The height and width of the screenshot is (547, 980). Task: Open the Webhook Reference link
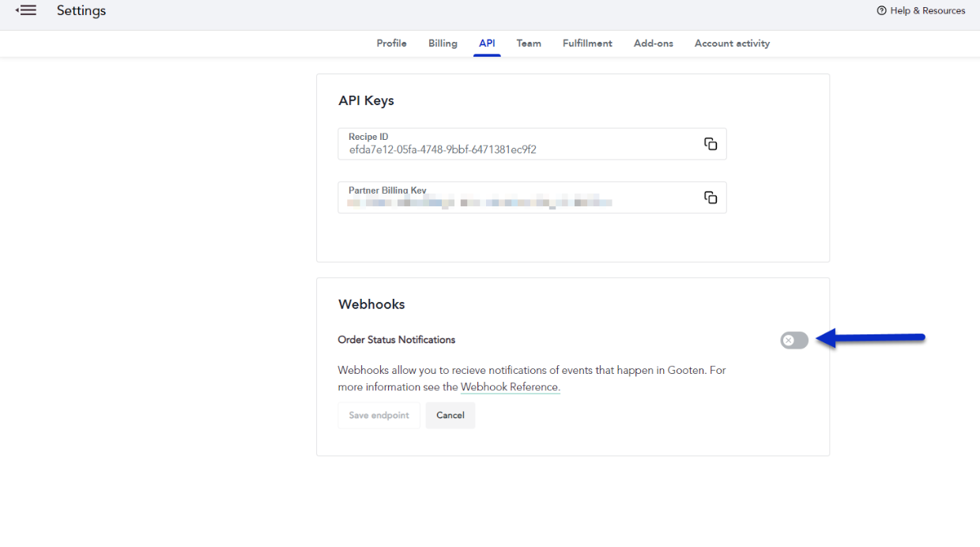pyautogui.click(x=511, y=387)
